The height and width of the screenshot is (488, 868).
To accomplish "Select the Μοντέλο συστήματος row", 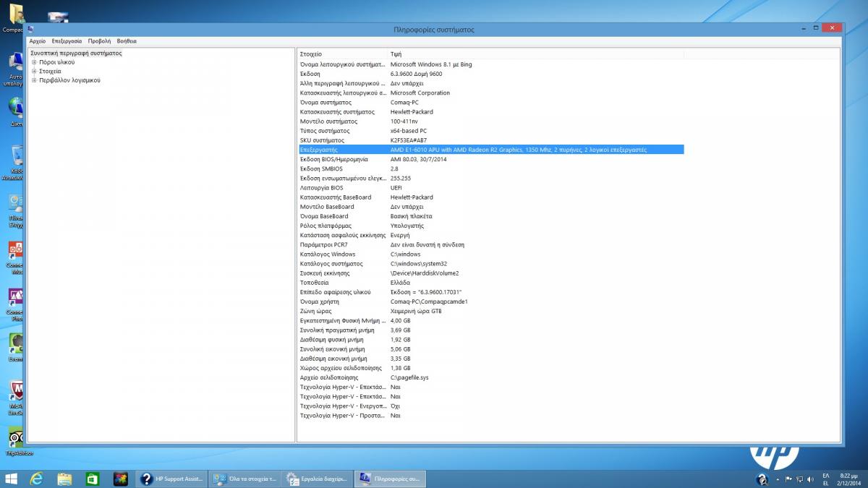I will (491, 121).
